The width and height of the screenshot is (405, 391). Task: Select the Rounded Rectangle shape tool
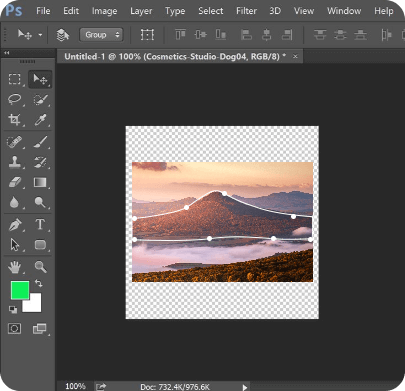pyautogui.click(x=40, y=245)
